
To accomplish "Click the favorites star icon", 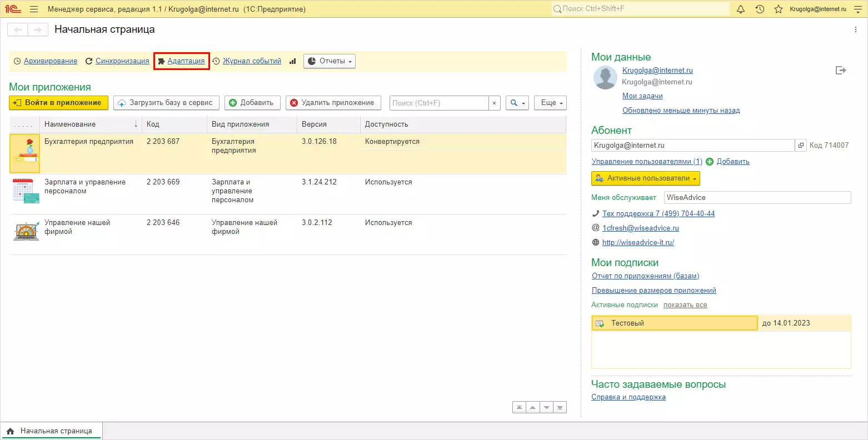I will tap(779, 9).
